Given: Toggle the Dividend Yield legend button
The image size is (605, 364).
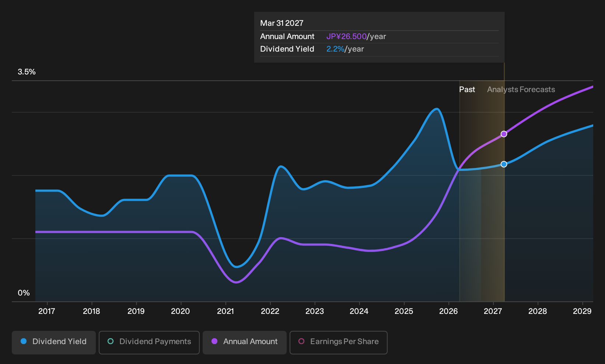Looking at the screenshot, I should coord(54,343).
